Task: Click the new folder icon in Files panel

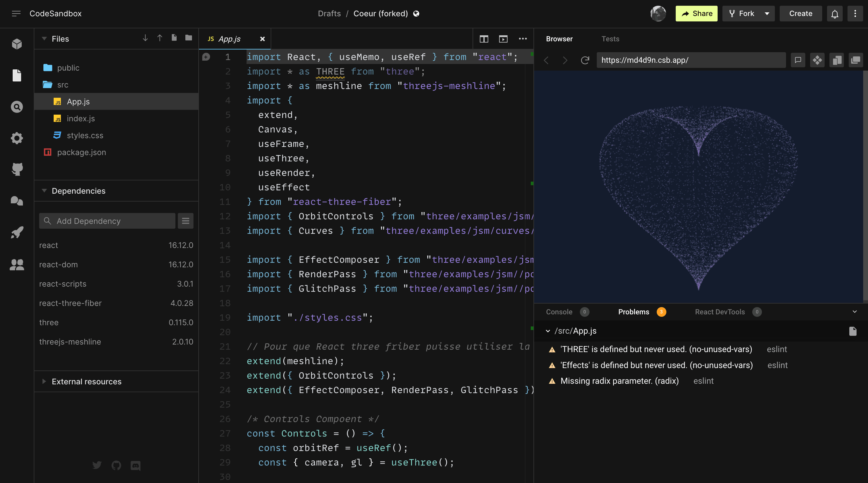Action: coord(189,39)
